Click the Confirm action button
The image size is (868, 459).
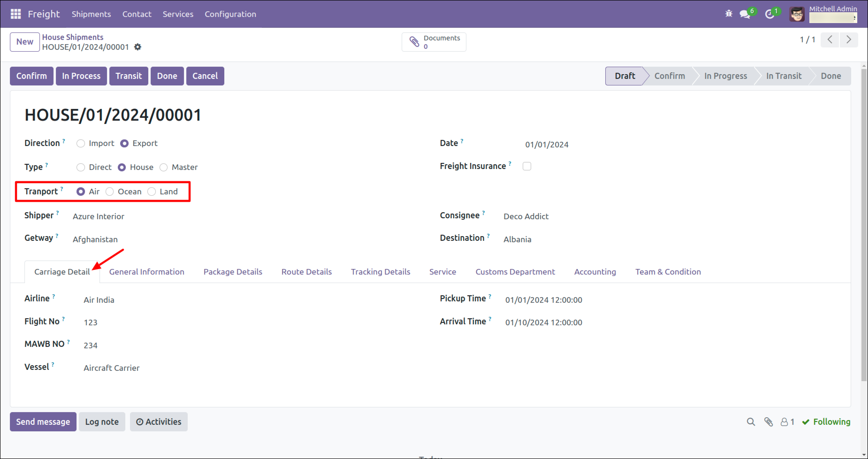(x=31, y=76)
